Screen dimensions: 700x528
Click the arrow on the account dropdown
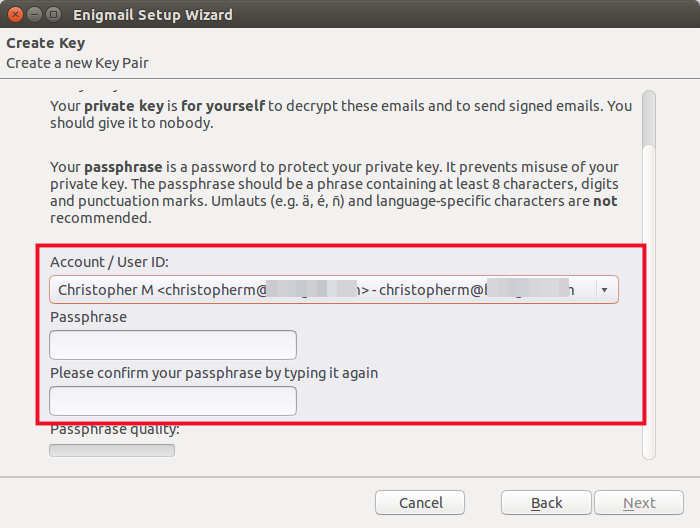(604, 289)
